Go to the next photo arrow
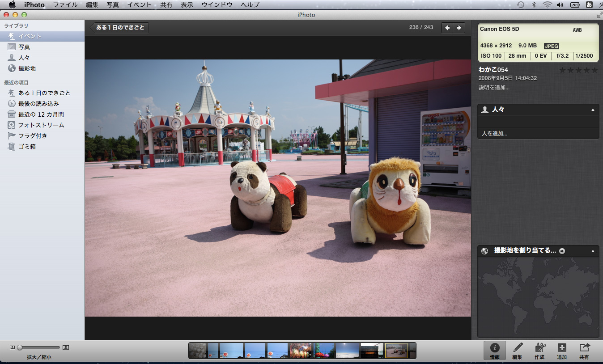The width and height of the screenshot is (603, 364). coord(459,28)
